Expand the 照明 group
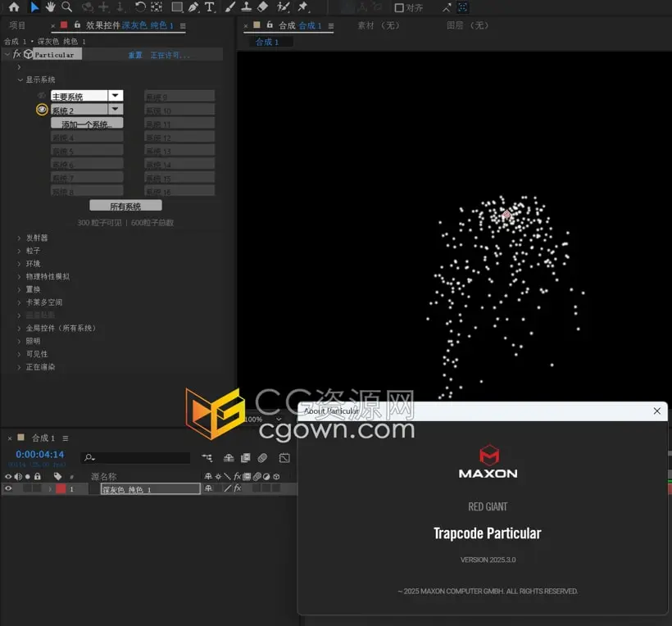 (x=19, y=341)
